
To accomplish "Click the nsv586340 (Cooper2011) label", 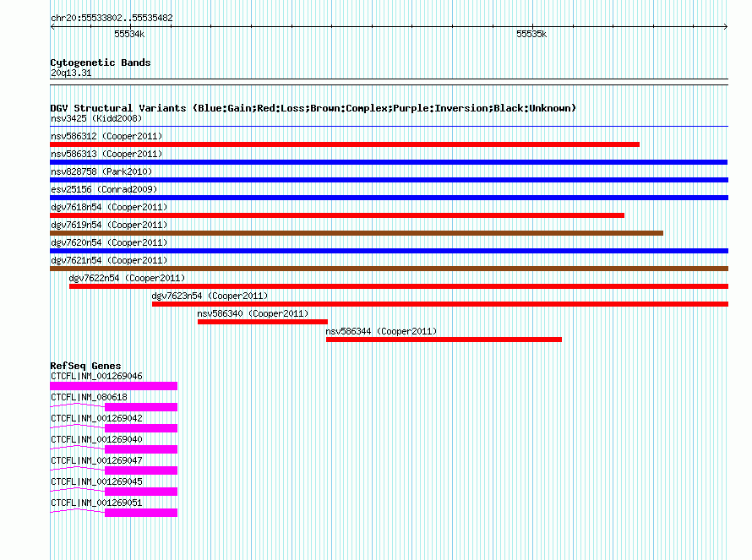I will [x=253, y=313].
